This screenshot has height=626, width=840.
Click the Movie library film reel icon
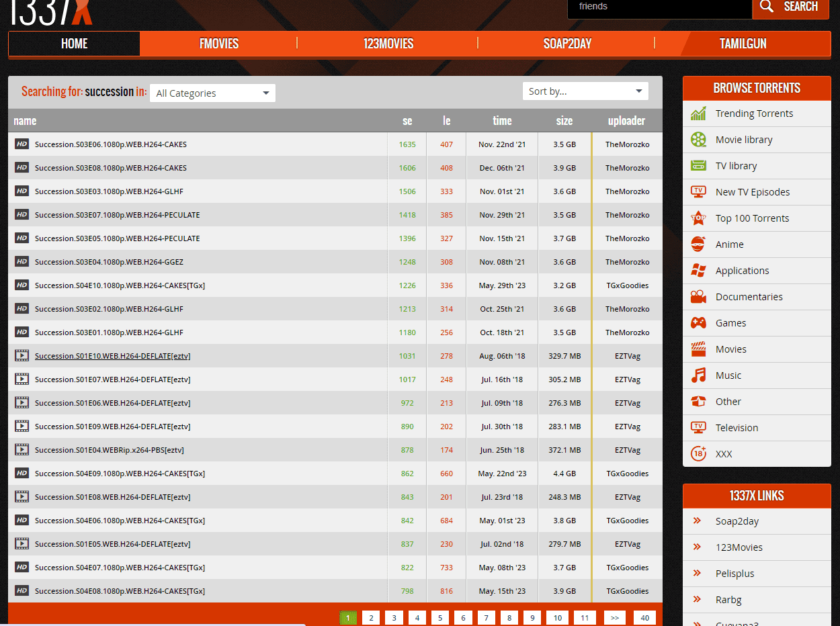tap(698, 140)
